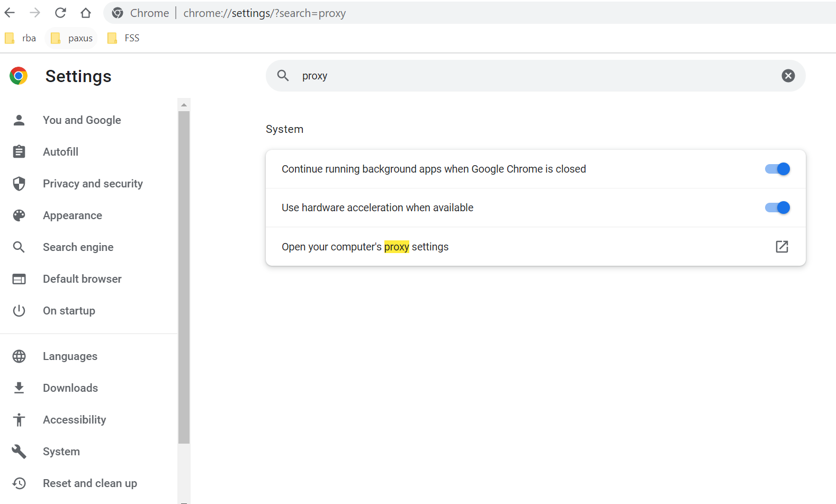Clear the proxy search text

(x=788, y=76)
